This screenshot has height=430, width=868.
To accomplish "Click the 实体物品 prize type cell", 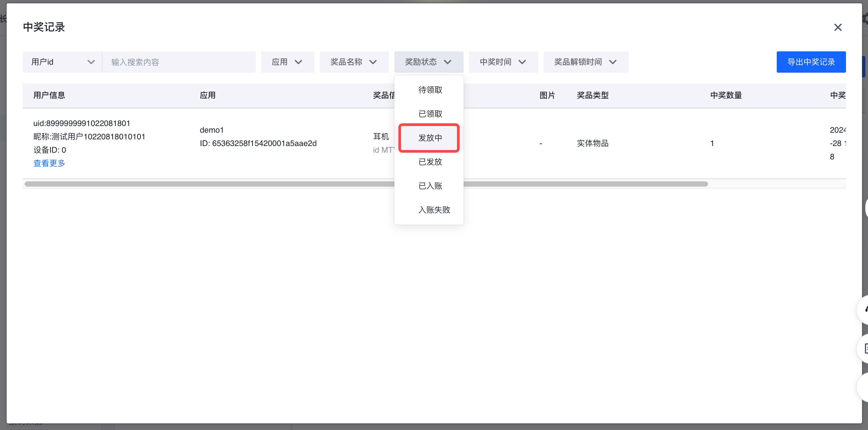I will (593, 143).
